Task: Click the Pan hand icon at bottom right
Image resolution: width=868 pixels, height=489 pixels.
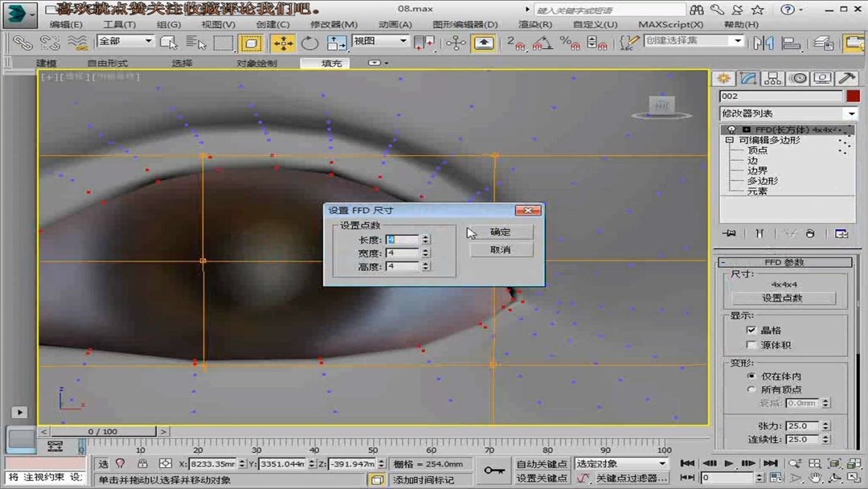Action: point(816,479)
